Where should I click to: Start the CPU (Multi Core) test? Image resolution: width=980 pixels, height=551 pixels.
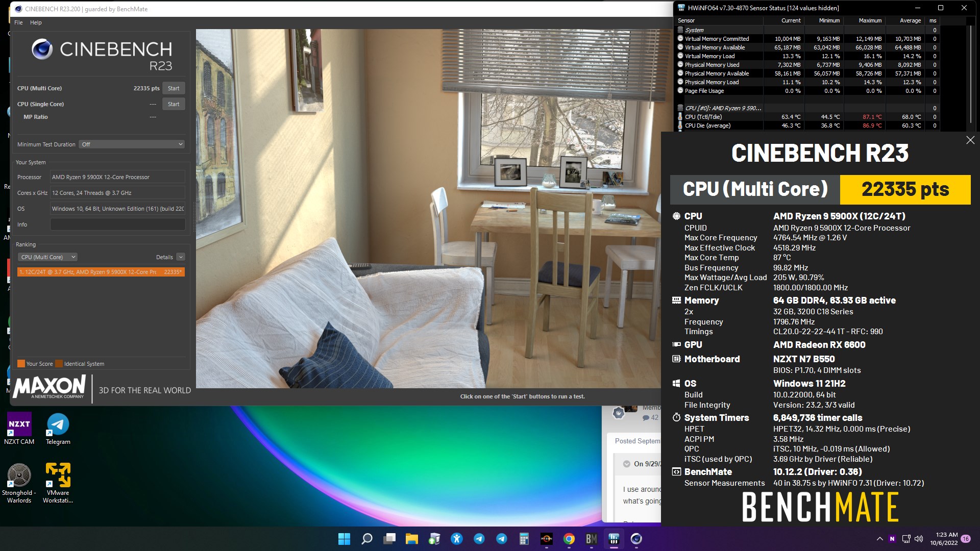(x=174, y=88)
